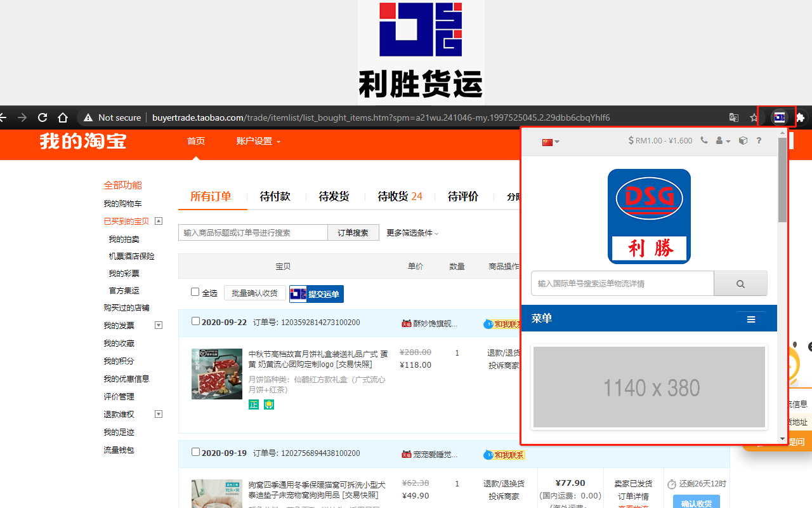Click 和我联系 chat for 2020-09-19 order
Viewport: 812px width, 508px height.
click(505, 455)
